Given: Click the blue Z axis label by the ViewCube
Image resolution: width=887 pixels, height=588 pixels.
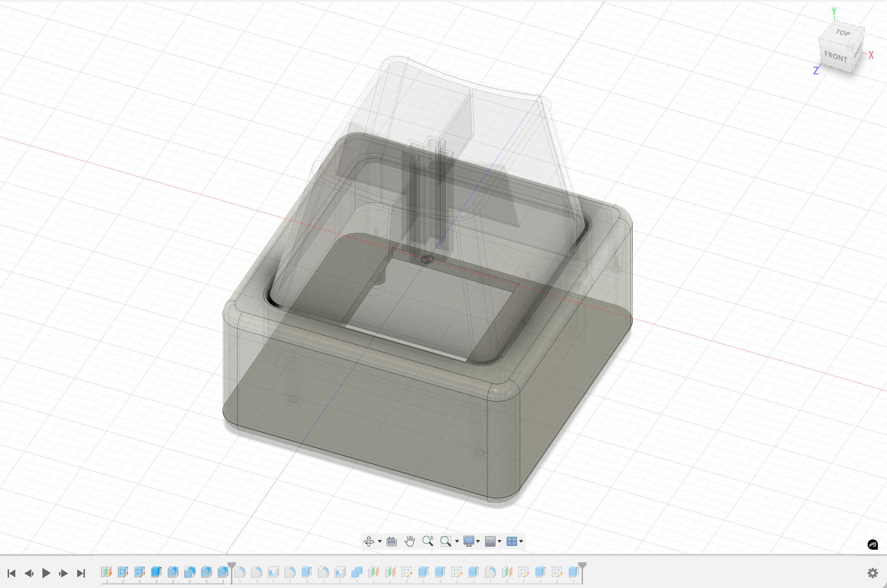Looking at the screenshot, I should click(x=816, y=70).
